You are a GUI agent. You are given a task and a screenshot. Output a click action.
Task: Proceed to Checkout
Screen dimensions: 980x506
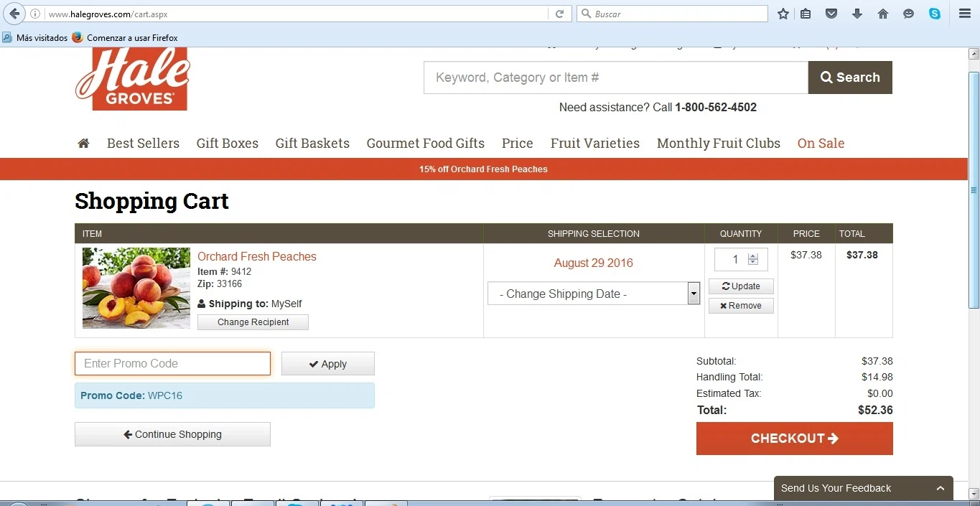click(795, 439)
